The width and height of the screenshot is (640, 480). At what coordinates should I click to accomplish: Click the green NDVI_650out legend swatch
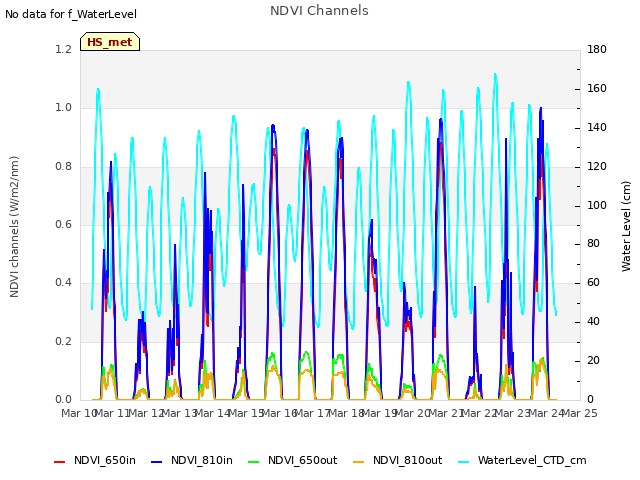(x=253, y=462)
